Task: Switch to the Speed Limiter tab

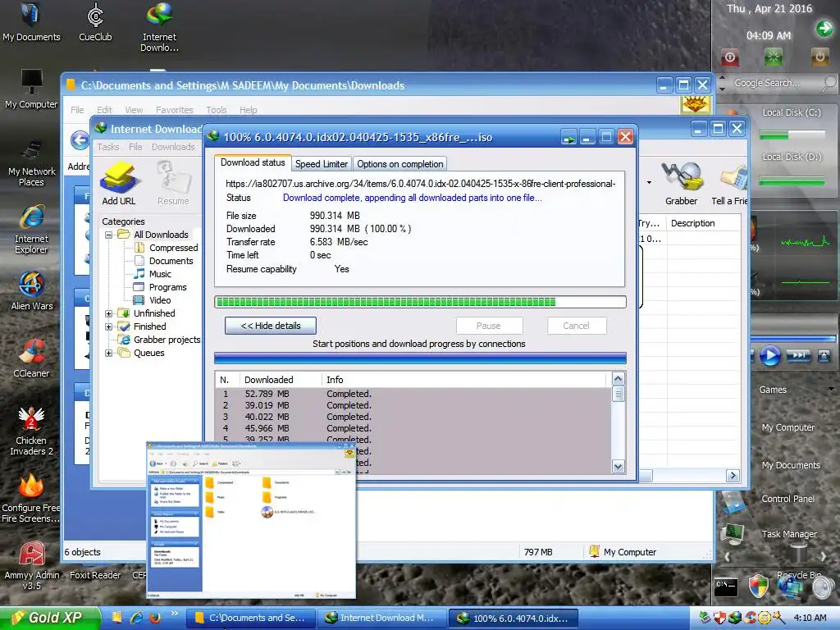Action: tap(321, 164)
